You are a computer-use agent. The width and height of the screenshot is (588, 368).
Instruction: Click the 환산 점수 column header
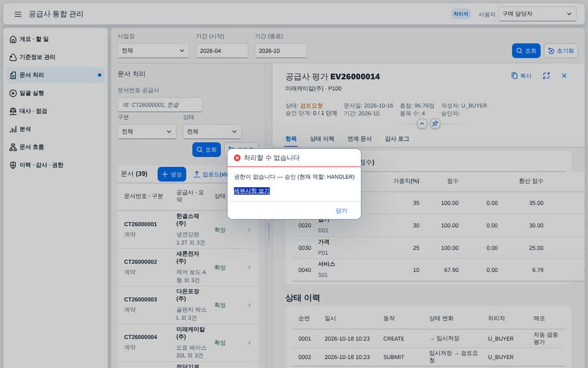pos(530,181)
